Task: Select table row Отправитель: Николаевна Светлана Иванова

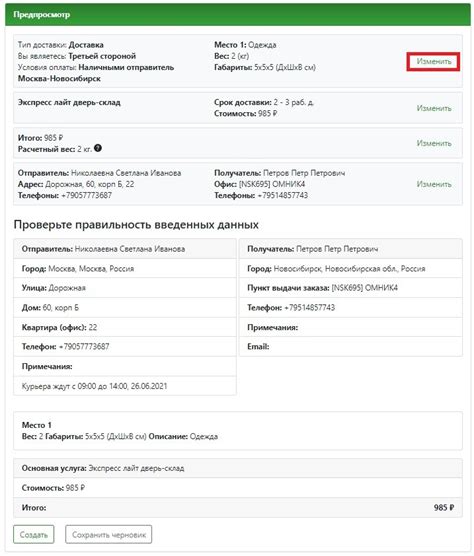Action: [x=125, y=249]
